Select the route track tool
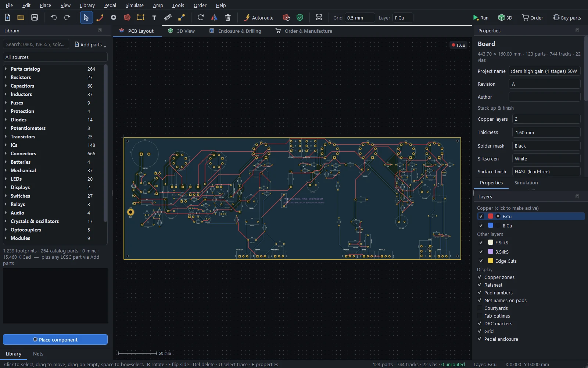Viewport: 588px width, 368px height. [100, 18]
